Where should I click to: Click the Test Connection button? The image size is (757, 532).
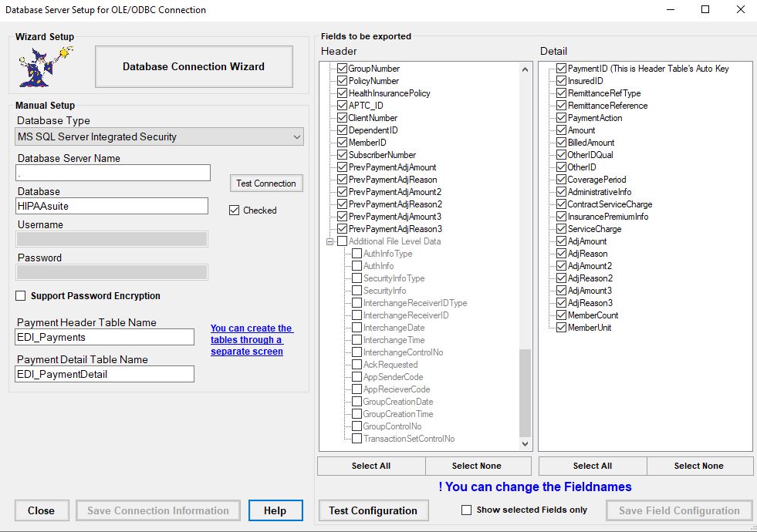(266, 184)
